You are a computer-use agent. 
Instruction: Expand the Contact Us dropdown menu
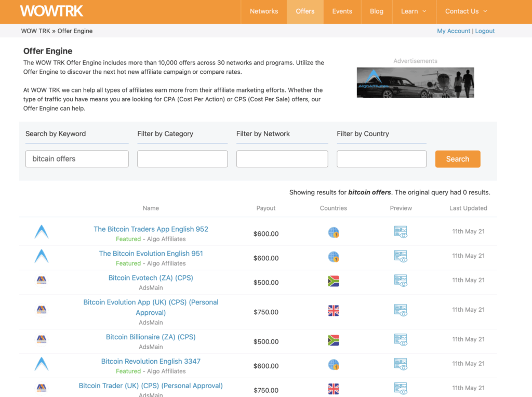coord(466,11)
